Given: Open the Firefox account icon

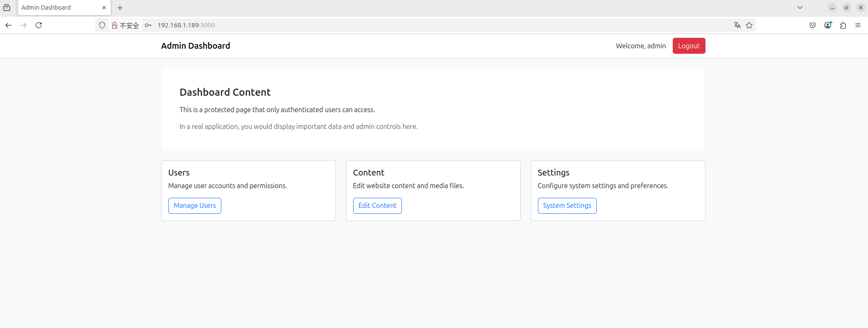Looking at the screenshot, I should [x=828, y=25].
